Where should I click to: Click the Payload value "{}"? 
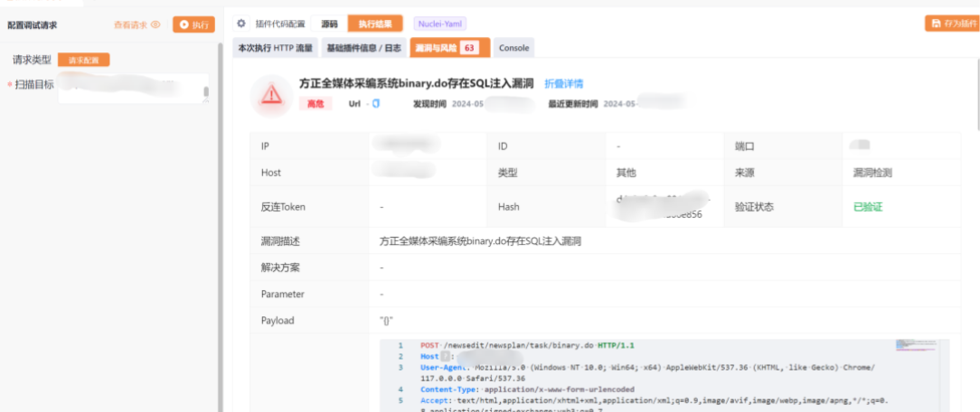click(386, 320)
